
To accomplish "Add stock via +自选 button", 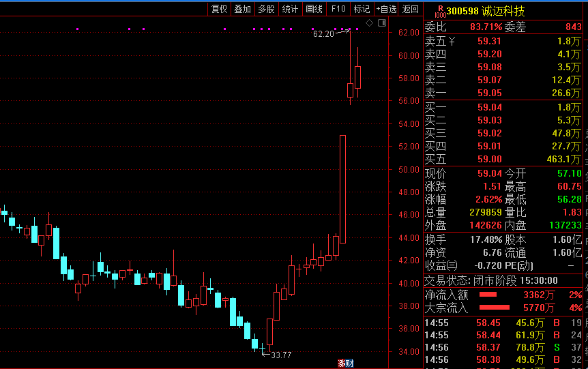I will coord(386,9).
